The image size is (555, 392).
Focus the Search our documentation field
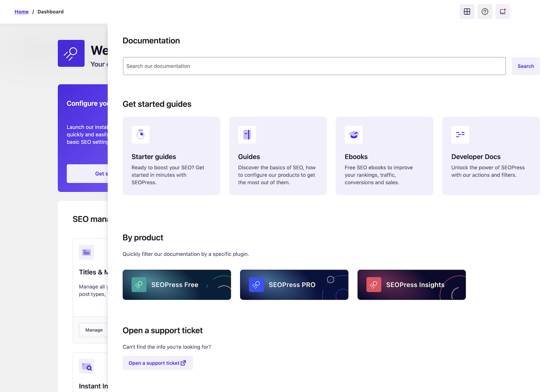314,66
